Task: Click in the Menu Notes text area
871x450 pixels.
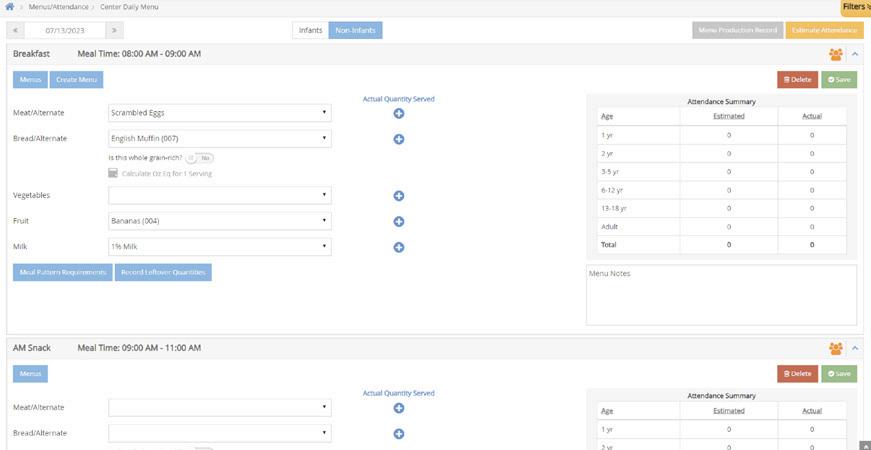Action: [x=722, y=295]
